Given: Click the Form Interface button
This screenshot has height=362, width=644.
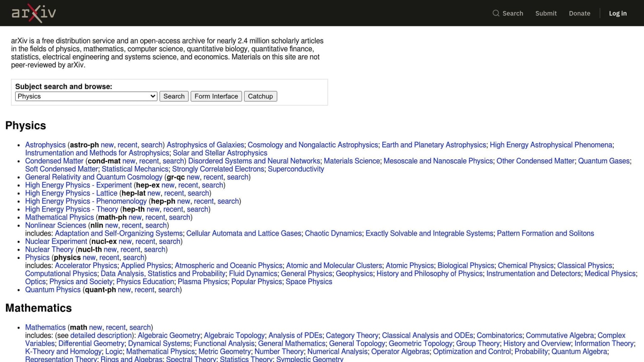Looking at the screenshot, I should tap(216, 96).
